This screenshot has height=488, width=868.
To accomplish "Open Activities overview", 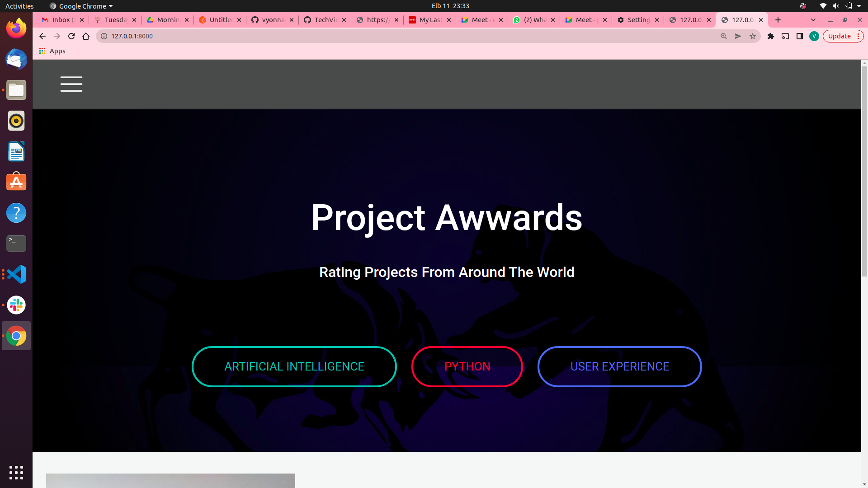I will [19, 6].
